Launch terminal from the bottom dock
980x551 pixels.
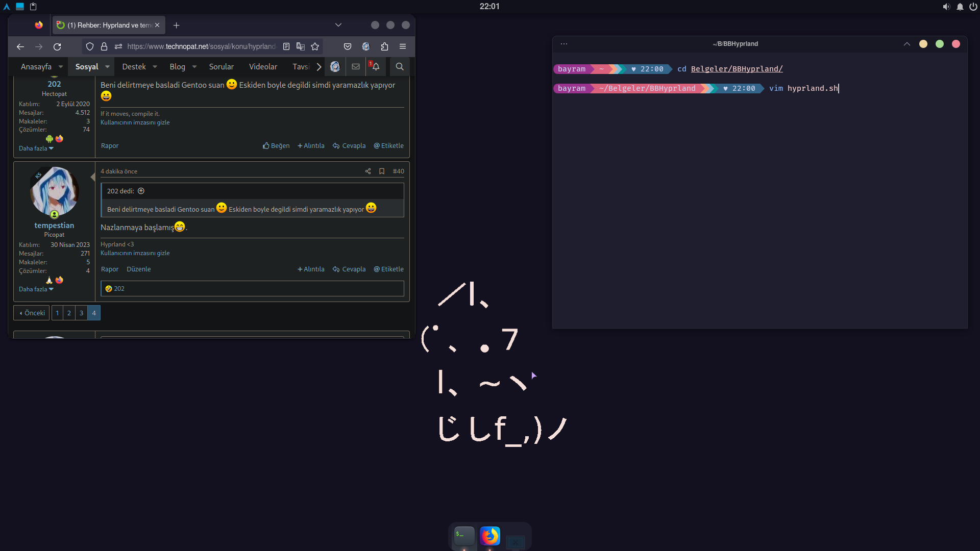464,535
